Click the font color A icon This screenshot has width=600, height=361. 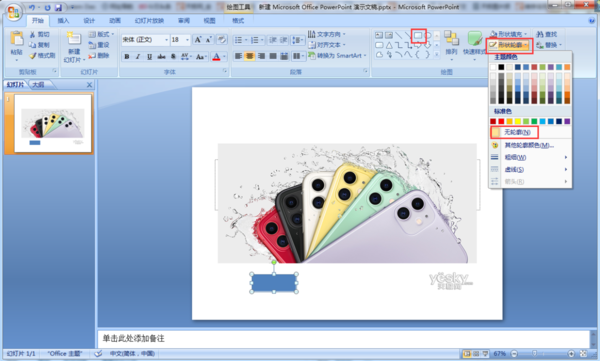coord(216,57)
